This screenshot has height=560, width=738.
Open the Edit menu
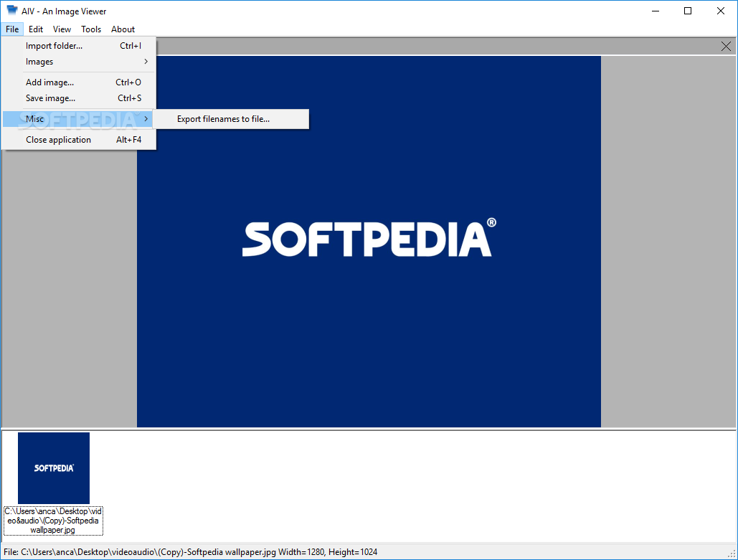click(36, 29)
